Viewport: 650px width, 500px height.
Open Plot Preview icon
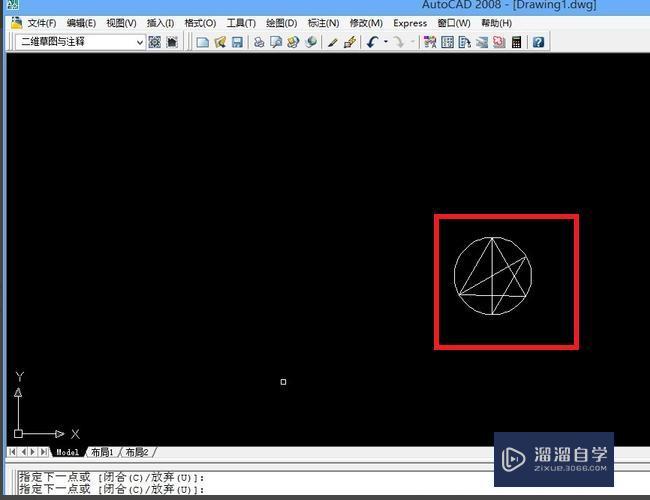tap(276, 42)
